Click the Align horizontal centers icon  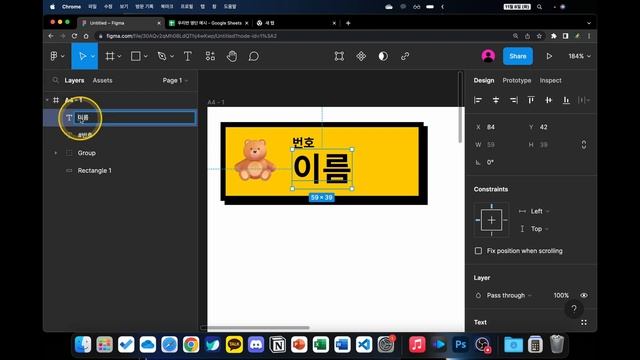click(496, 100)
